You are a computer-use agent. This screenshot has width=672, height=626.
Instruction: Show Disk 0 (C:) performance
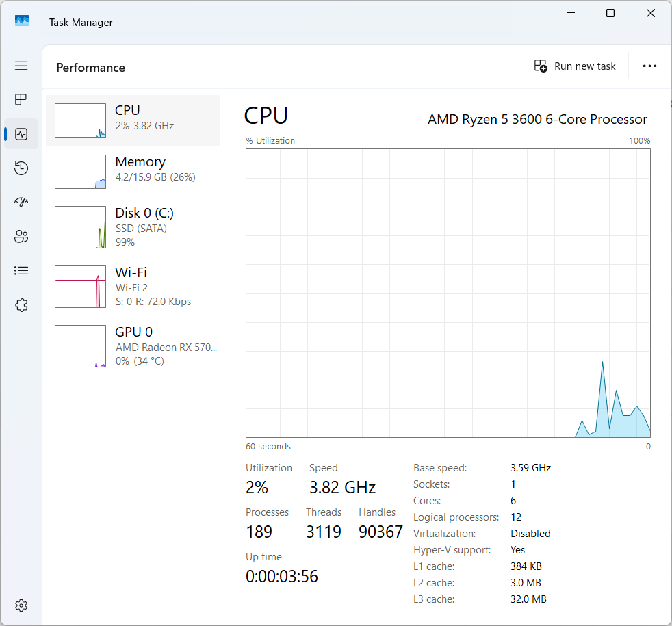click(x=133, y=227)
